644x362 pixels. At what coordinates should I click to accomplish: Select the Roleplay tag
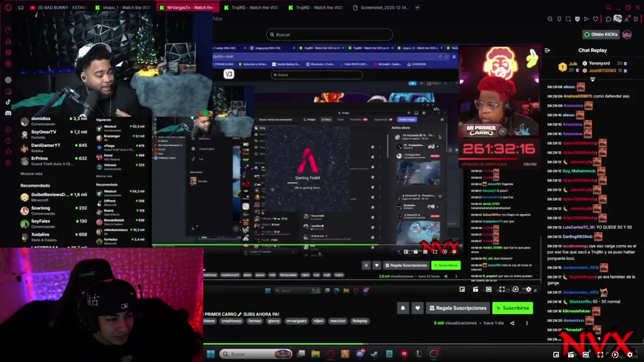[x=360, y=321]
